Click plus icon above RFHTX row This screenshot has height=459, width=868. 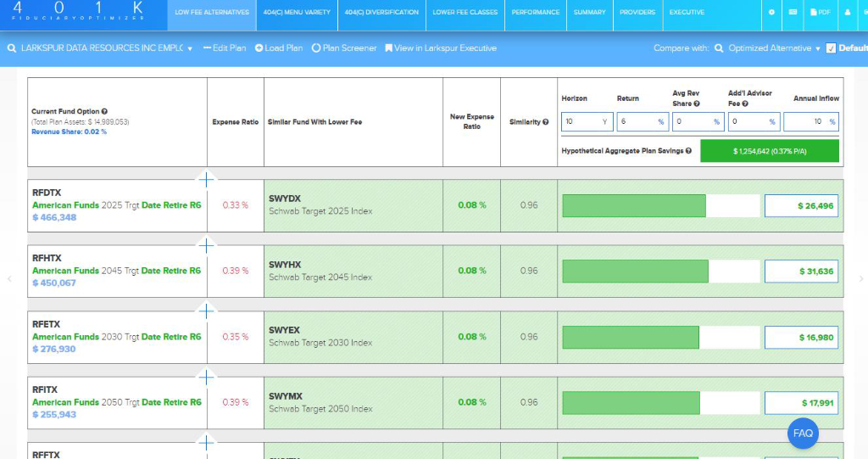(x=206, y=245)
